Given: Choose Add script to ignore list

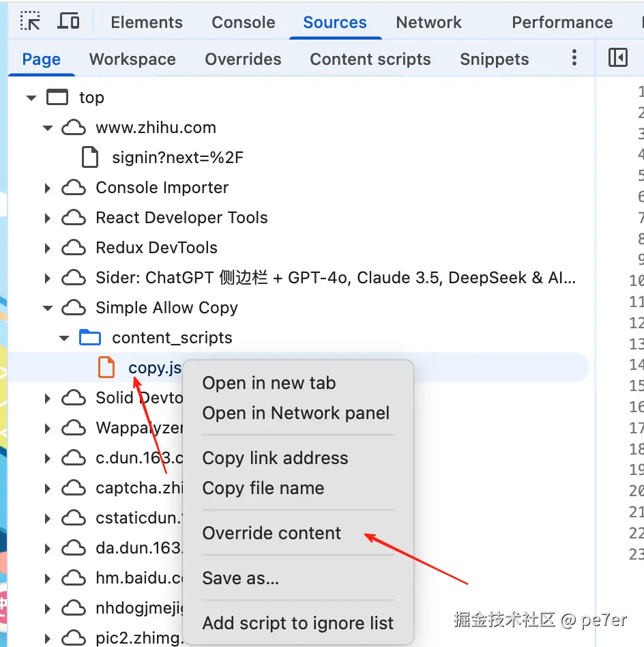Looking at the screenshot, I should pyautogui.click(x=298, y=623).
